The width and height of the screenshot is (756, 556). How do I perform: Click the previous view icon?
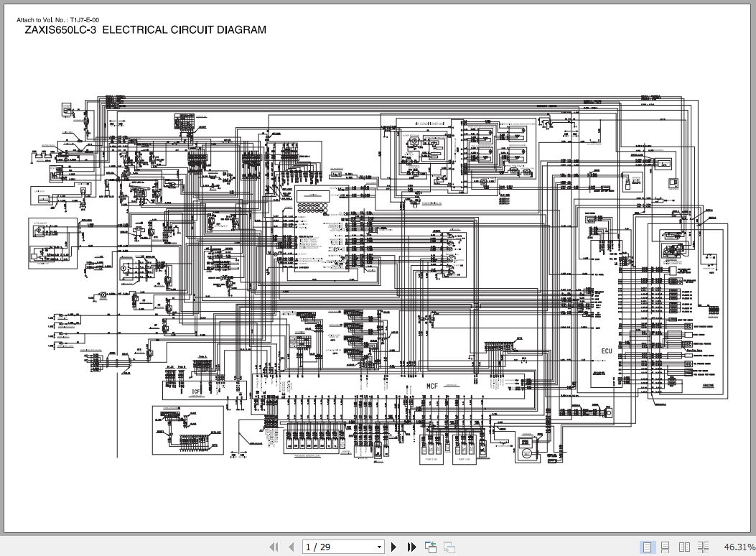pyautogui.click(x=431, y=547)
